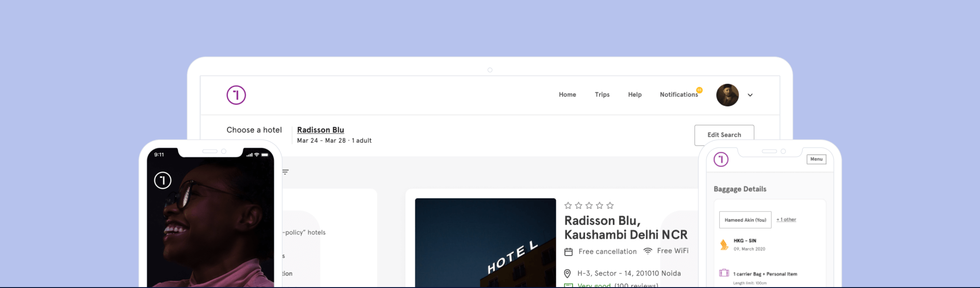Click the location pin icon by address
Screen dimensions: 980x288
(567, 274)
